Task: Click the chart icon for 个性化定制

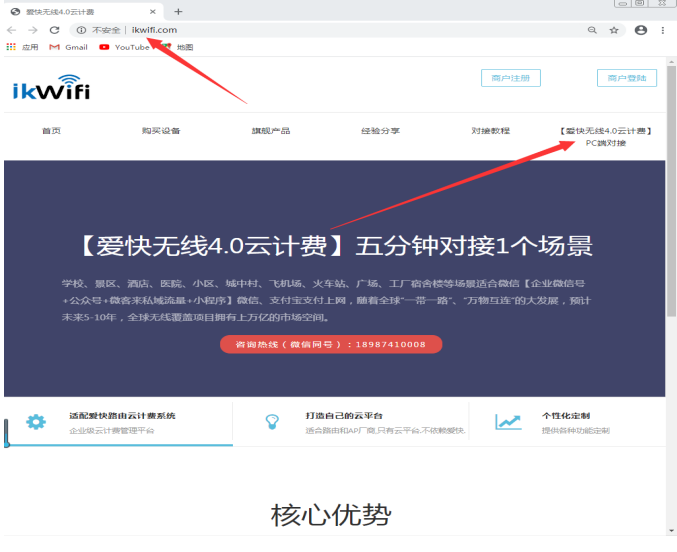Action: tap(508, 422)
